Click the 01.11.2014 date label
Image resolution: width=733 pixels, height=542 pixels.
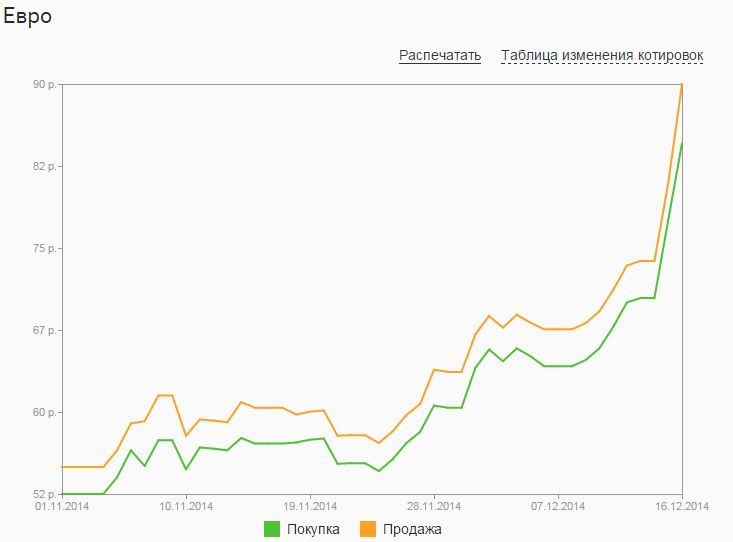[x=62, y=507]
